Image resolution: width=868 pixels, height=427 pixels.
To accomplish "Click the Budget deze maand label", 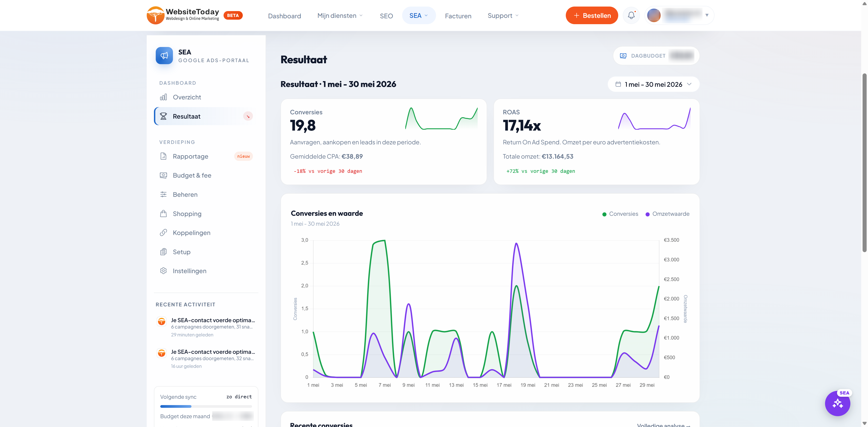I will click(185, 417).
